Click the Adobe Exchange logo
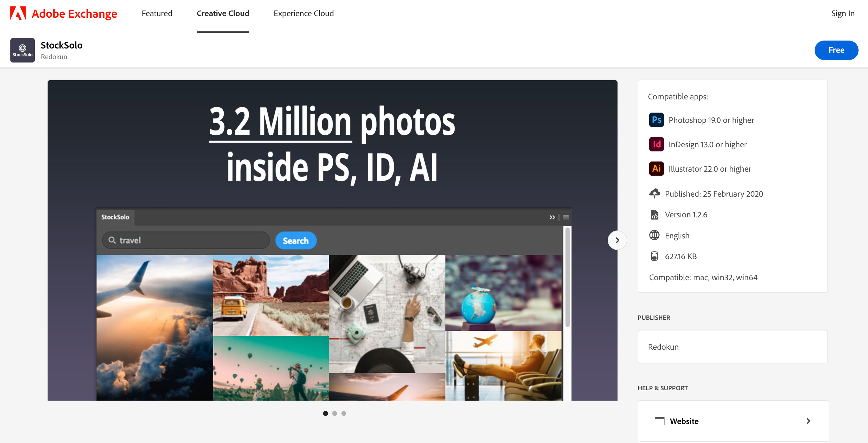The image size is (868, 443). tap(63, 13)
